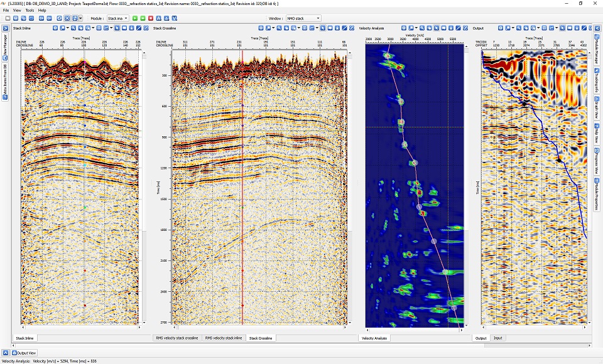The height and width of the screenshot is (364, 603).
Task: Expand the Window dropdown set to NMO stack
Action: pos(303,18)
